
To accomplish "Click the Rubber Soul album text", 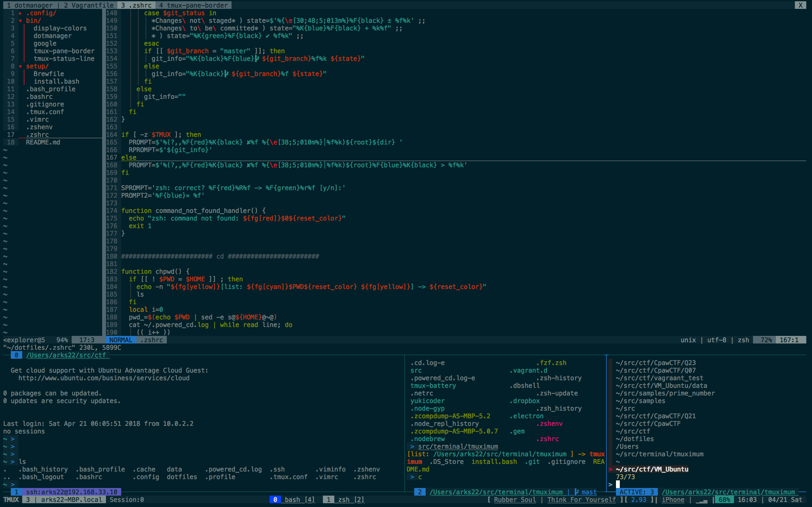I will 514,500.
